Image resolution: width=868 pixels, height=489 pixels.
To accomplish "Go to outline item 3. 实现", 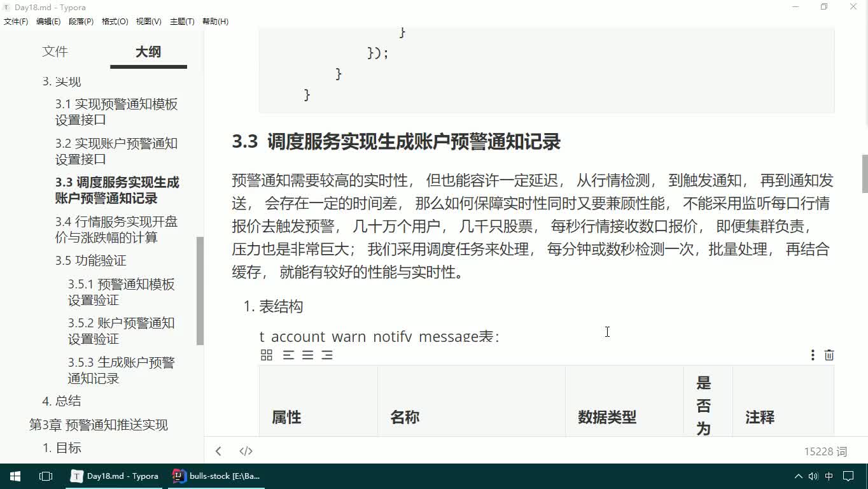I will [x=62, y=81].
